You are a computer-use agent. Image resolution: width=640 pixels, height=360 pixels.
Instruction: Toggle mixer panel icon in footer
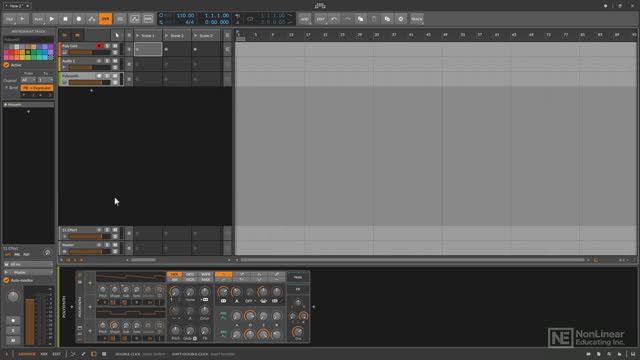pos(104,354)
